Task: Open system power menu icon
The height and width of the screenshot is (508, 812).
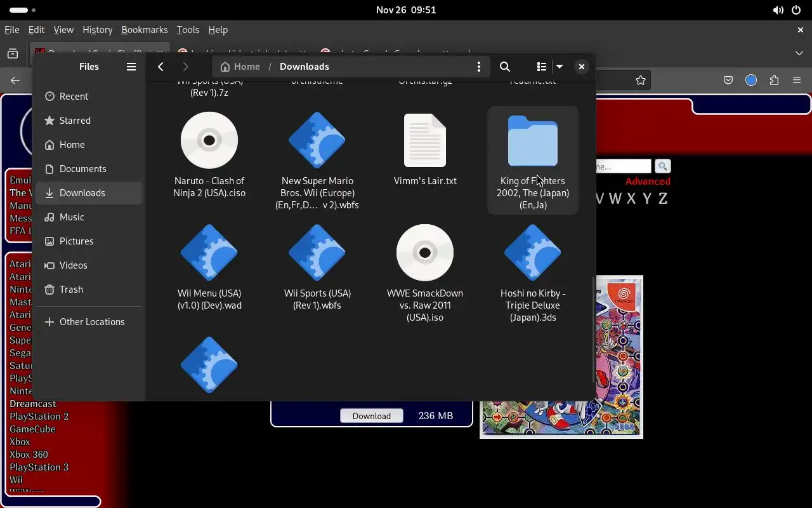Action: [797, 10]
